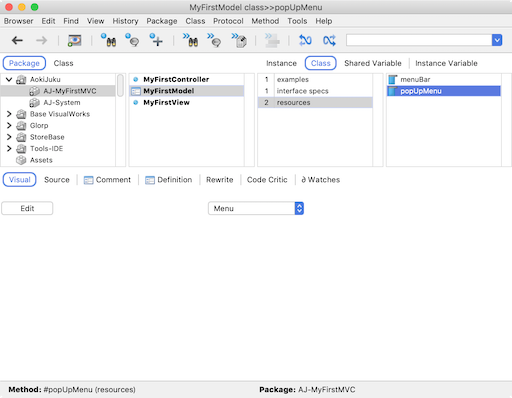Select the resources protocol
Image resolution: width=512 pixels, height=398 pixels.
(x=315, y=102)
